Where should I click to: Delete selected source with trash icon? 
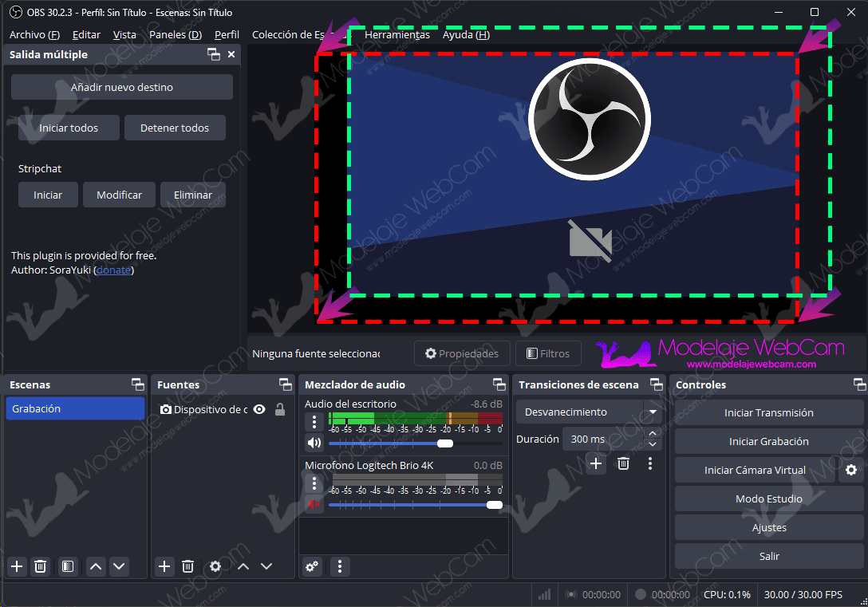coord(188,566)
